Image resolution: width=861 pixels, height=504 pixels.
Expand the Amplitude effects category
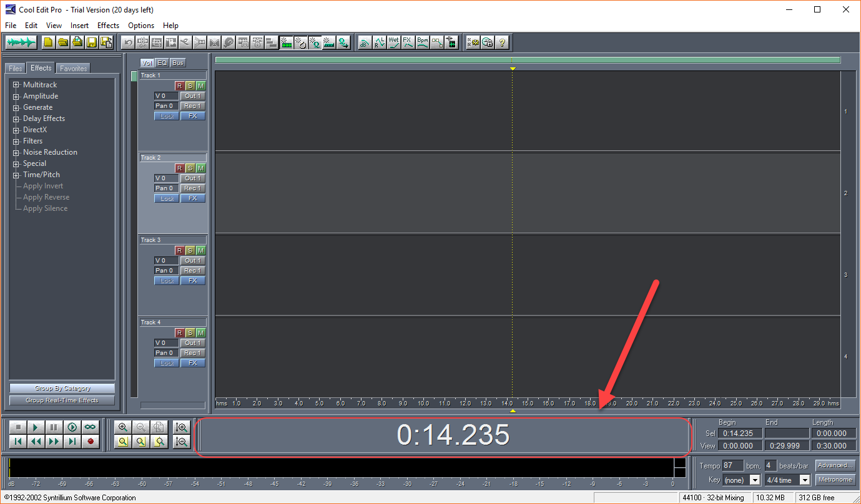tap(16, 96)
